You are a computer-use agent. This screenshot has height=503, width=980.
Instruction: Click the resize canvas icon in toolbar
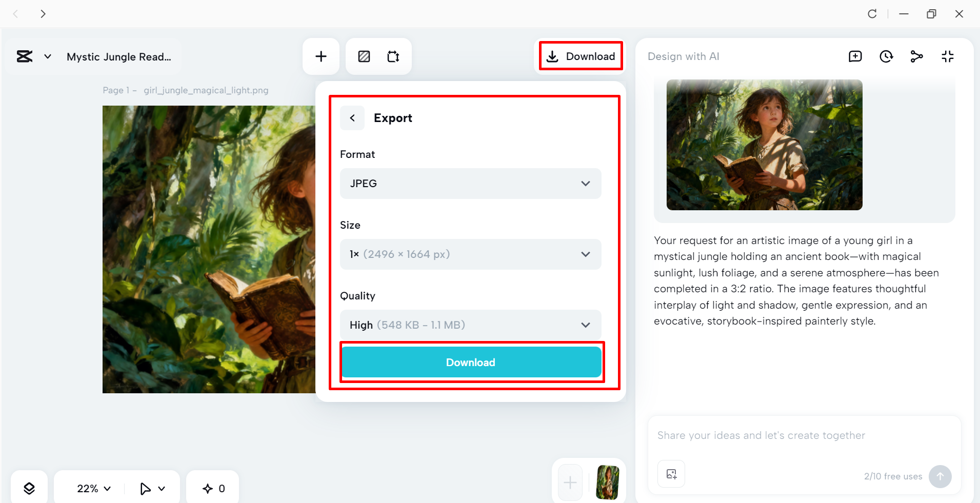(393, 56)
